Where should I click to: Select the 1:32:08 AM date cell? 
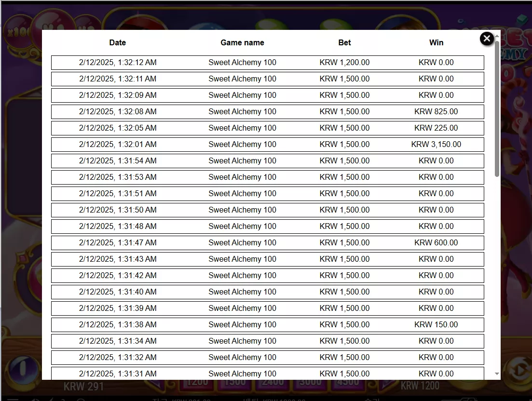coord(118,111)
